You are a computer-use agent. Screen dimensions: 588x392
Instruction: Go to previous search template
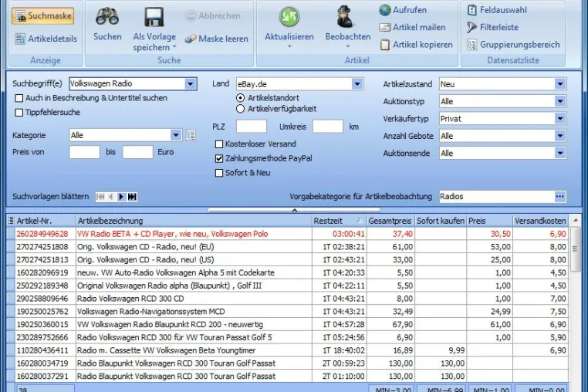[x=110, y=197]
